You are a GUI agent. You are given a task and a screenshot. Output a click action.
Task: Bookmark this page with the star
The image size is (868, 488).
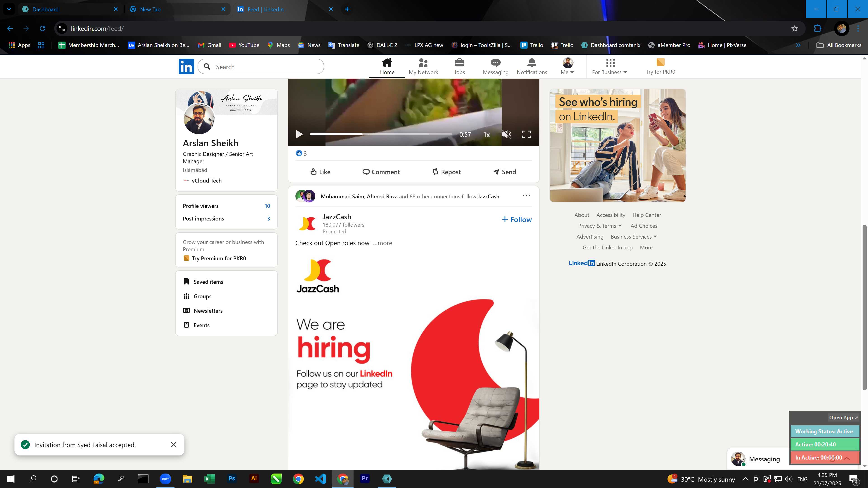pyautogui.click(x=795, y=29)
